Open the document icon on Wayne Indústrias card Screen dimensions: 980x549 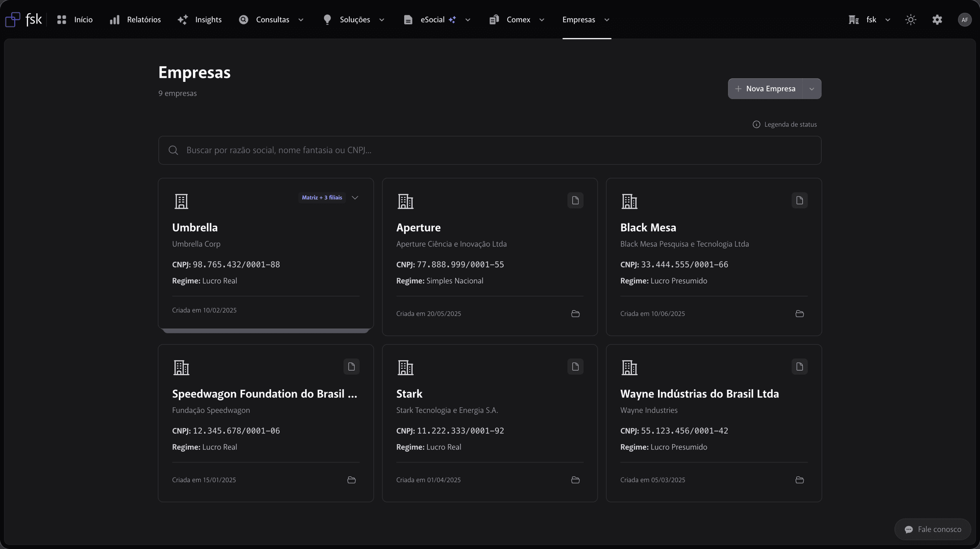tap(800, 367)
